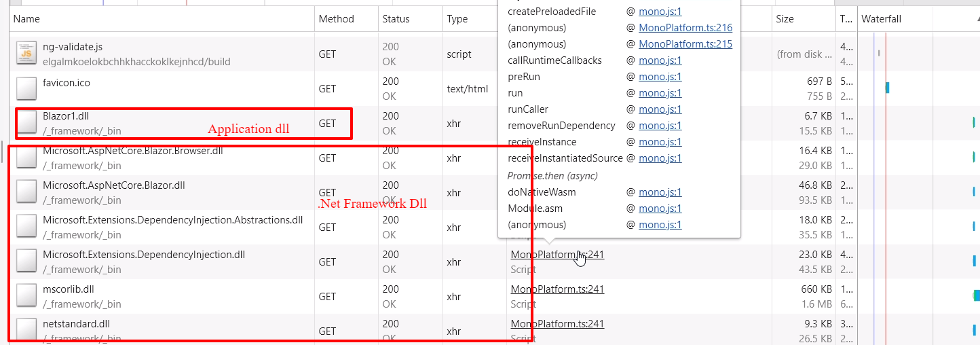
Task: Click the Blazor1.dll file icon
Action: pyautogui.click(x=26, y=123)
